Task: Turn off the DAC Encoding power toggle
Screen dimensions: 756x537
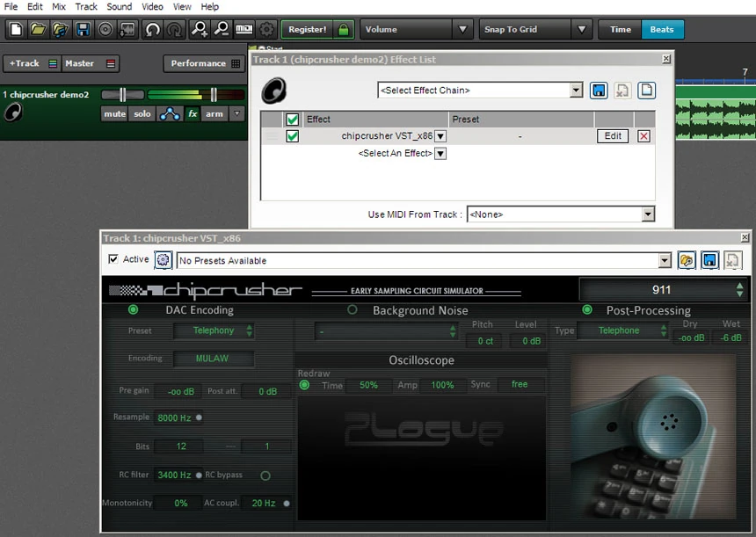Action: [x=133, y=310]
